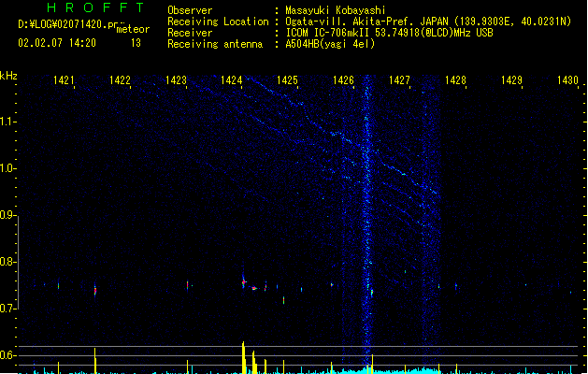Select the log file path D:¥LOG¥02071420
Image resolution: width=588 pixels, height=374 pixels.
67,24
